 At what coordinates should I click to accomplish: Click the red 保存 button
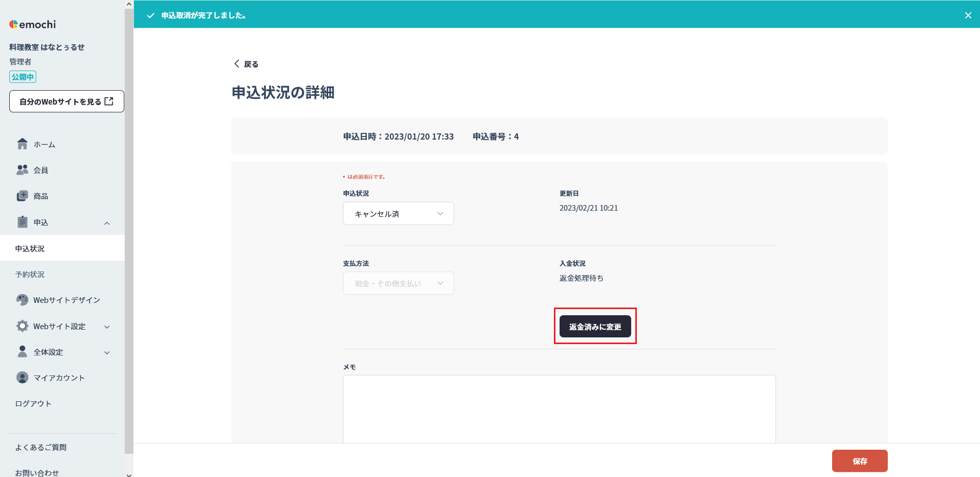859,461
